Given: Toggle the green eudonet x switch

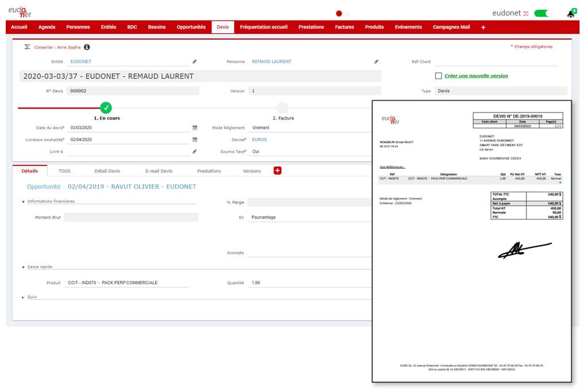Looking at the screenshot, I should pyautogui.click(x=543, y=13).
